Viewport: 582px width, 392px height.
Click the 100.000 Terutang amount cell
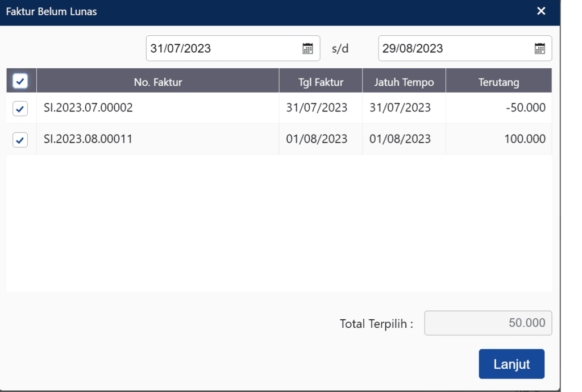click(525, 139)
